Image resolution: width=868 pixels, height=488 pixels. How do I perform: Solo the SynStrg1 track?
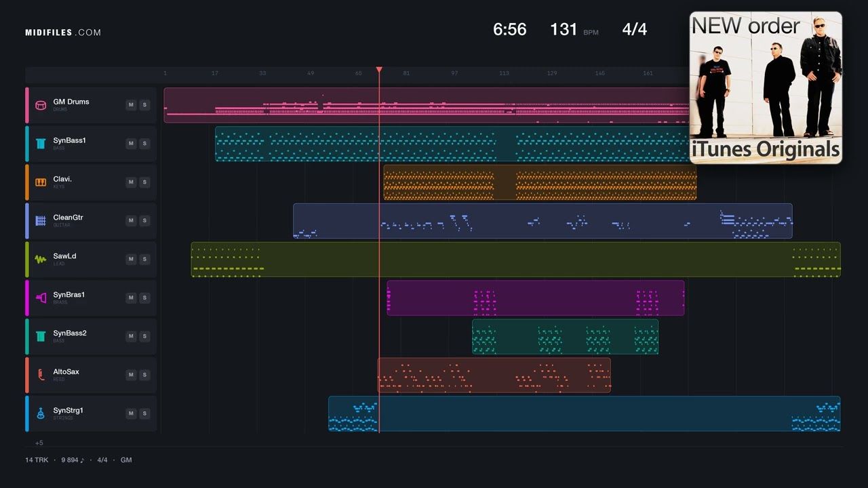coord(144,414)
